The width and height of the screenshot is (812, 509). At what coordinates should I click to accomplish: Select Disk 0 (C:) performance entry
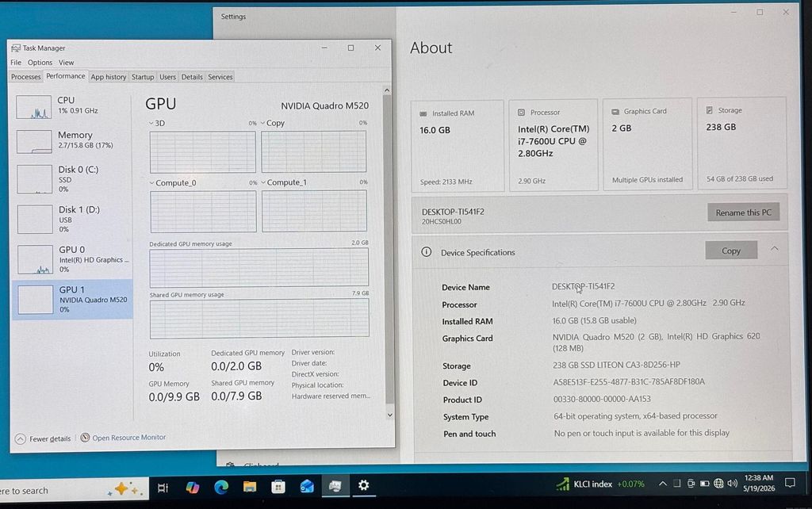pyautogui.click(x=72, y=179)
